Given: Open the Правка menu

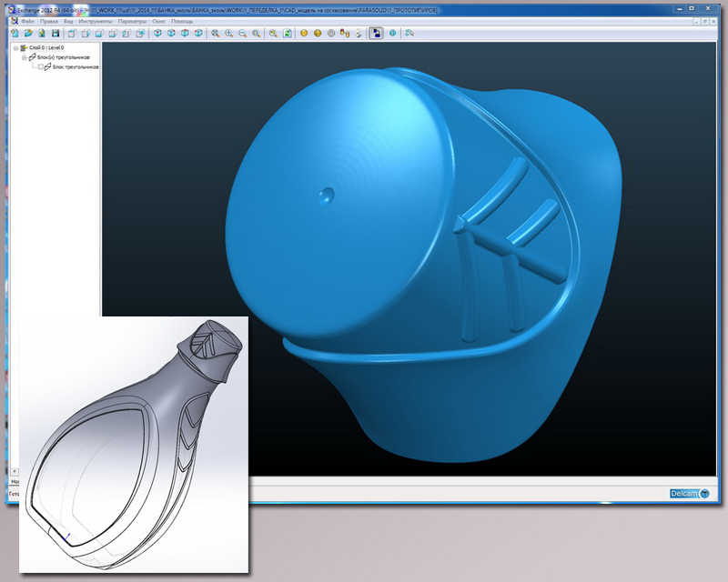Looking at the screenshot, I should point(49,21).
